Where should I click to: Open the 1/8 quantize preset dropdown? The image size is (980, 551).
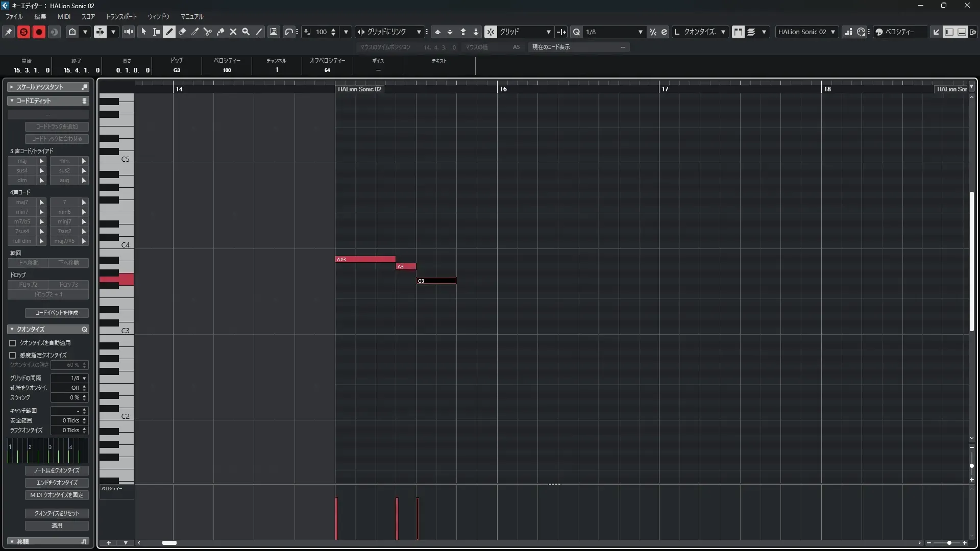(x=640, y=32)
